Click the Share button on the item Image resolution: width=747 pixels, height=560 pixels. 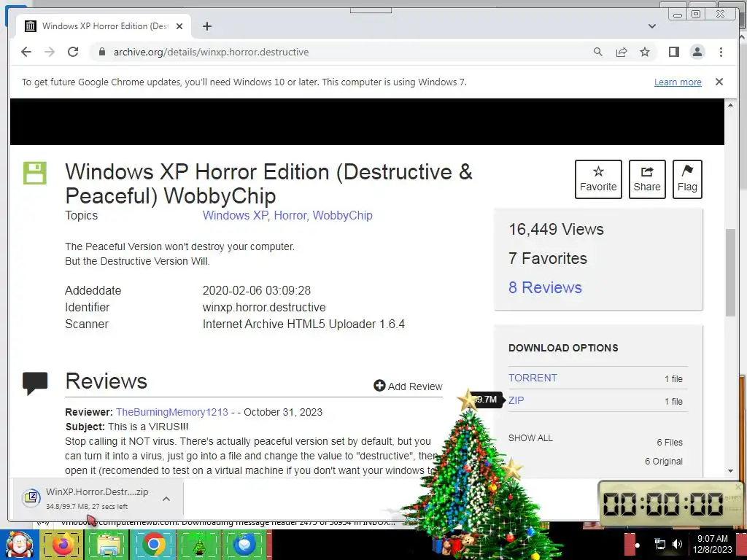647,179
